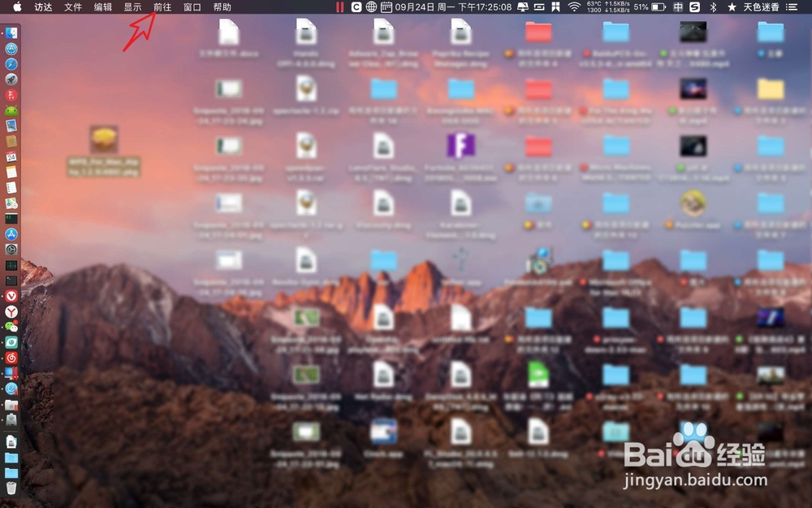812x508 pixels.
Task: Open the 窗口 menu
Action: 192,7
